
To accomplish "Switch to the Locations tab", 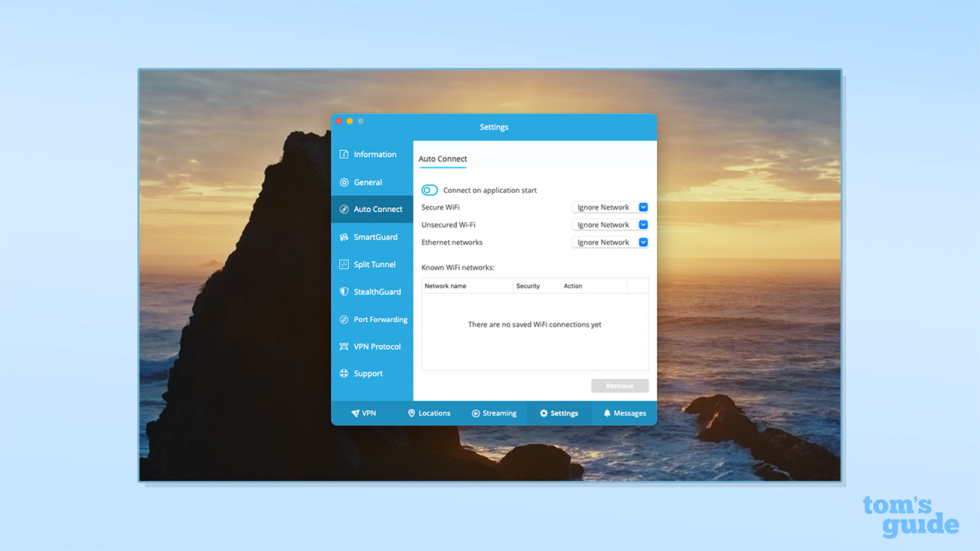I will click(429, 413).
